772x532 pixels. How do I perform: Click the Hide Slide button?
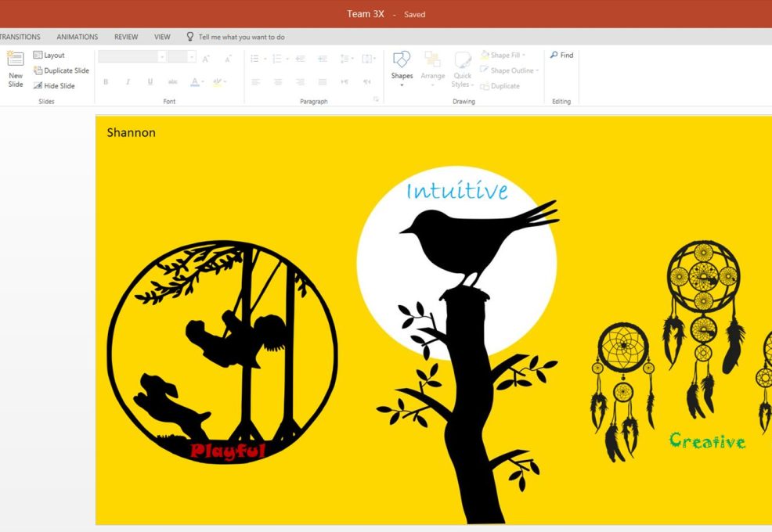click(56, 85)
